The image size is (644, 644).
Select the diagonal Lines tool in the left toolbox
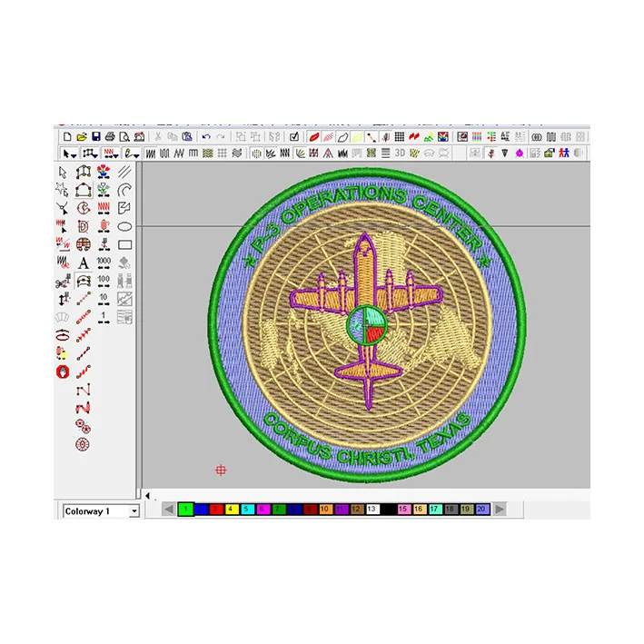(x=124, y=172)
